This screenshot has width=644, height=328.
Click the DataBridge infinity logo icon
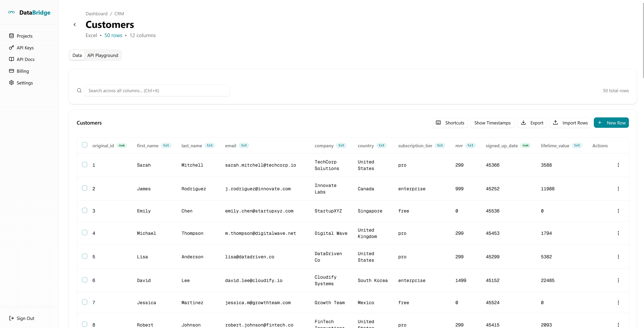click(x=12, y=12)
